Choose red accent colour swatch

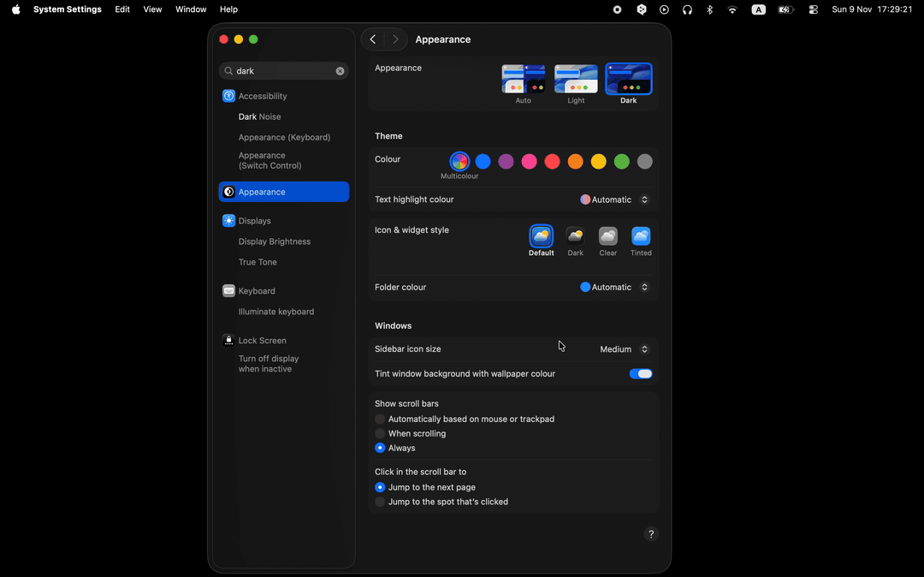(x=552, y=162)
